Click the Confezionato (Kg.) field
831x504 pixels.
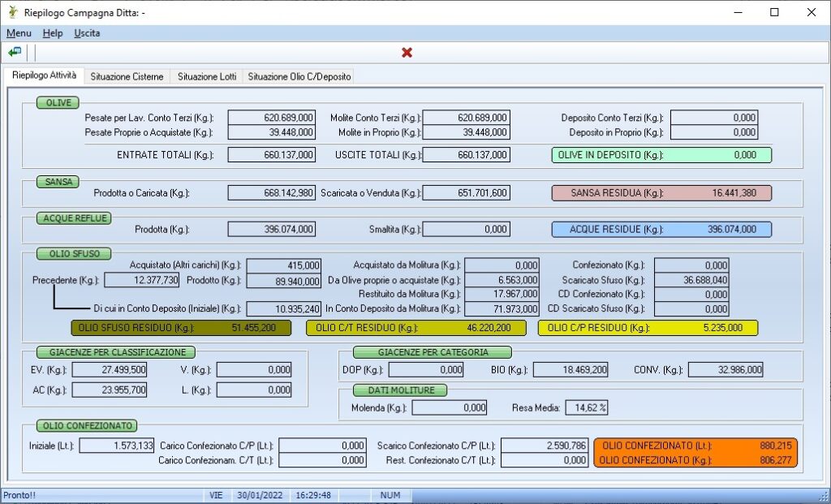tap(691, 265)
